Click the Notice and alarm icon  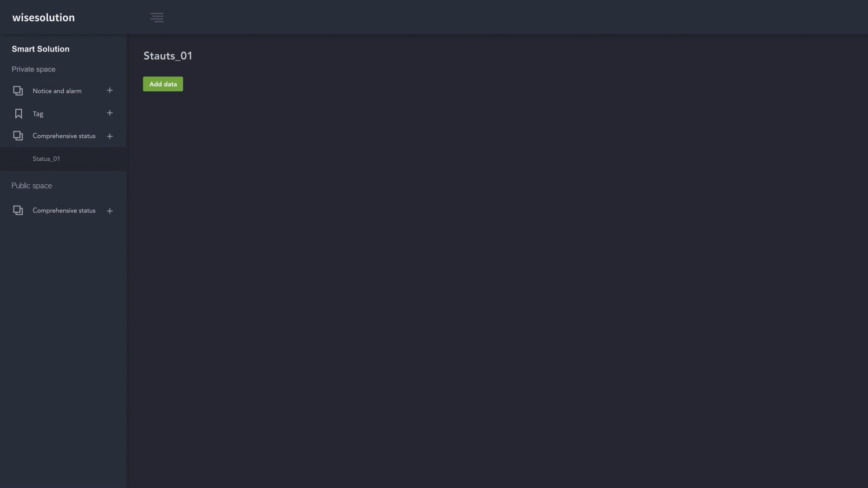point(18,91)
